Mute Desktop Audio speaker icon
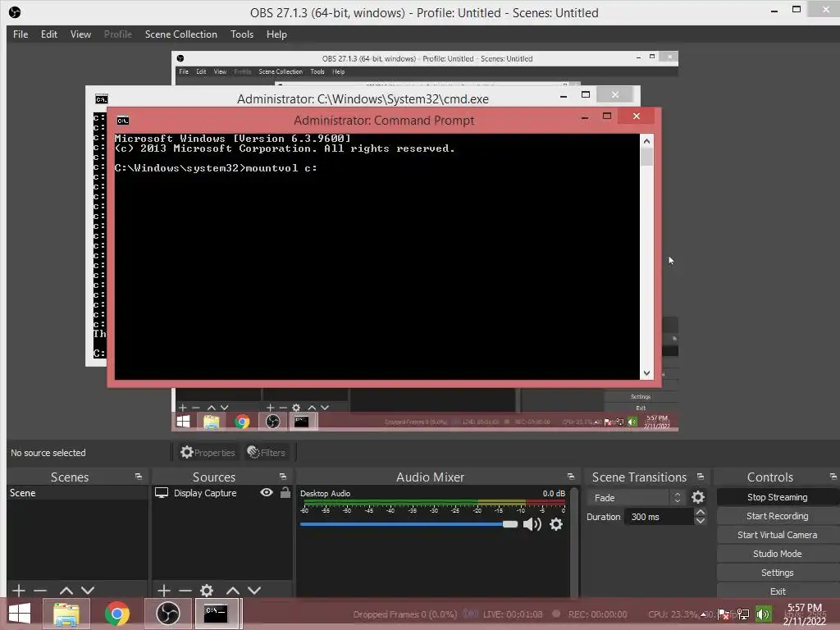 532,524
